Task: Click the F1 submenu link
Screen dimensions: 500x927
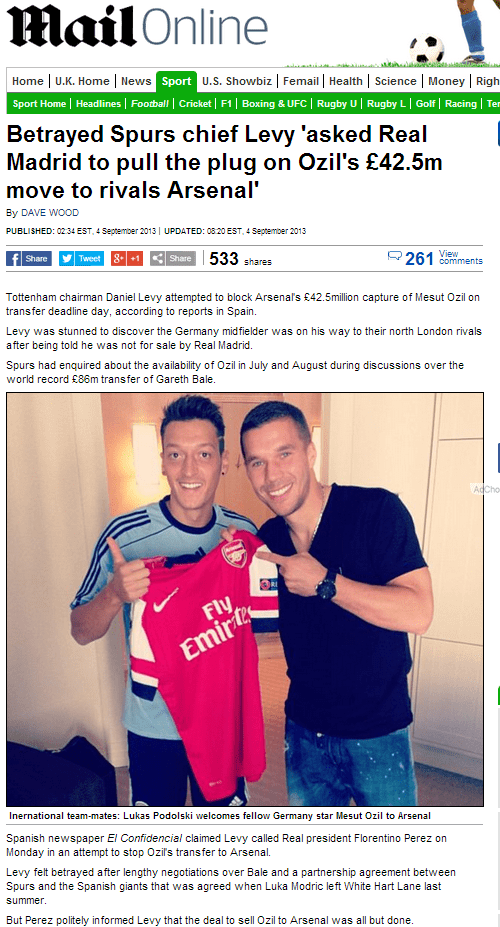Action: click(x=226, y=103)
